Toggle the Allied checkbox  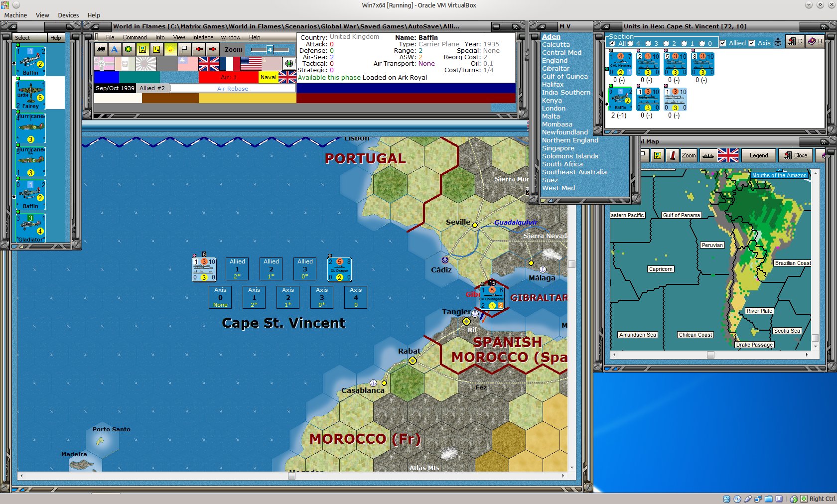pos(723,43)
